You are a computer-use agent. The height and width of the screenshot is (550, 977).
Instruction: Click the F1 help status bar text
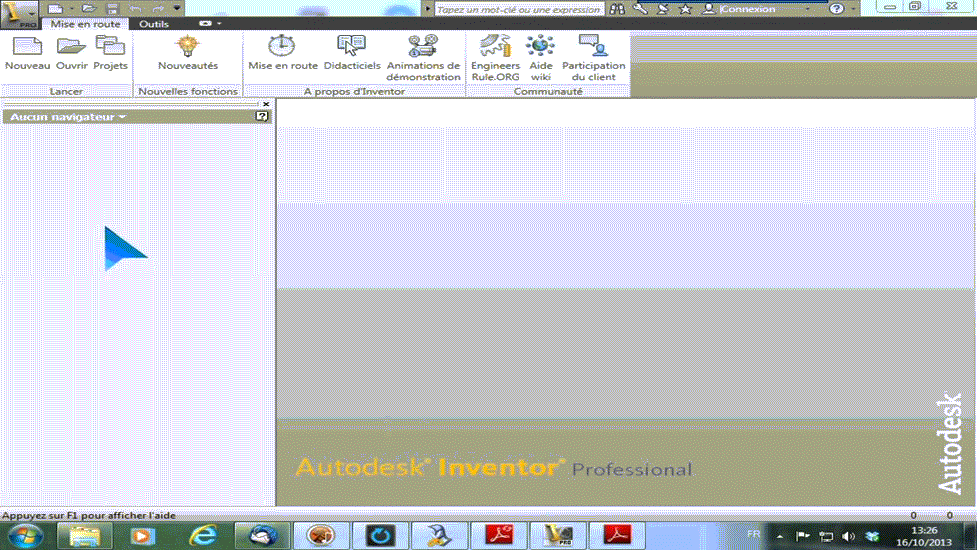coord(88,515)
